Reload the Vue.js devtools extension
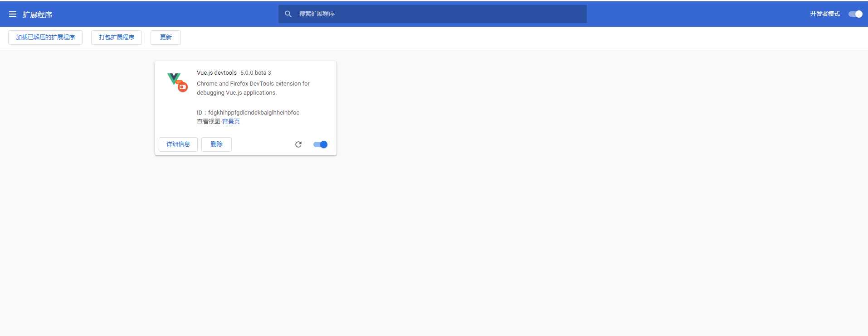This screenshot has height=336, width=868. (298, 144)
